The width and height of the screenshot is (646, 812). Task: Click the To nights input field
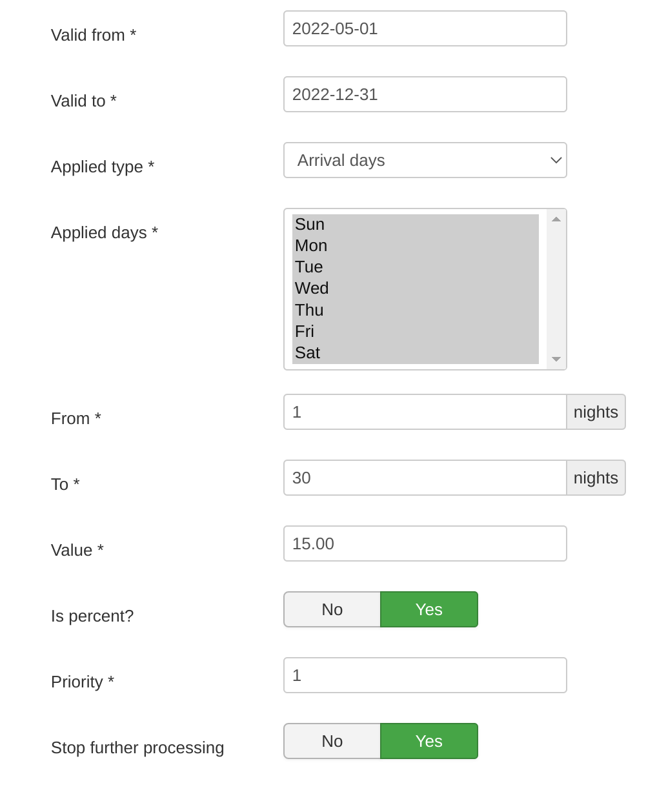point(425,478)
